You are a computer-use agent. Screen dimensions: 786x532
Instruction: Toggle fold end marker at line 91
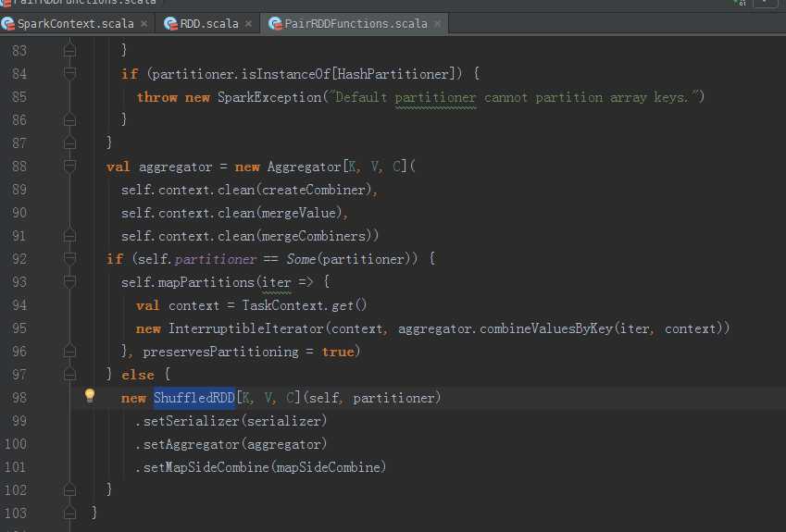tap(69, 235)
